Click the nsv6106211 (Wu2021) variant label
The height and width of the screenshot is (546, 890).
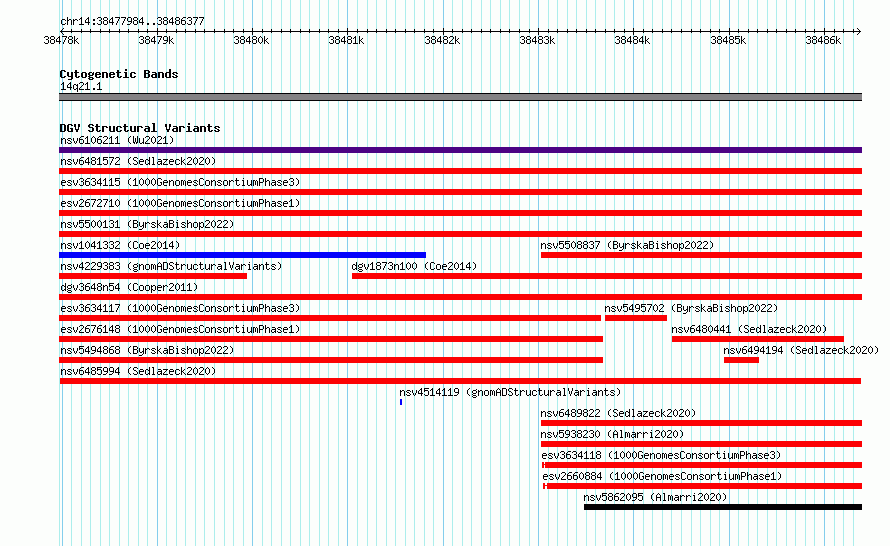(x=117, y=140)
